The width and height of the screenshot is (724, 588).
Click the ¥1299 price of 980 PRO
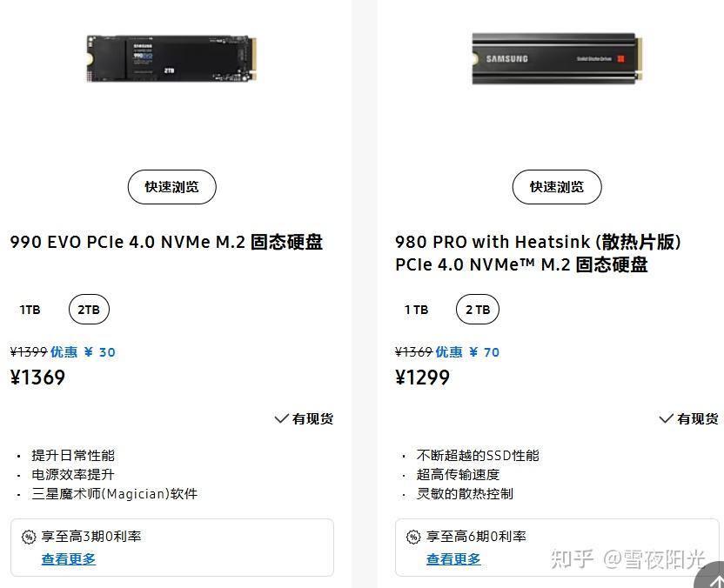[422, 378]
